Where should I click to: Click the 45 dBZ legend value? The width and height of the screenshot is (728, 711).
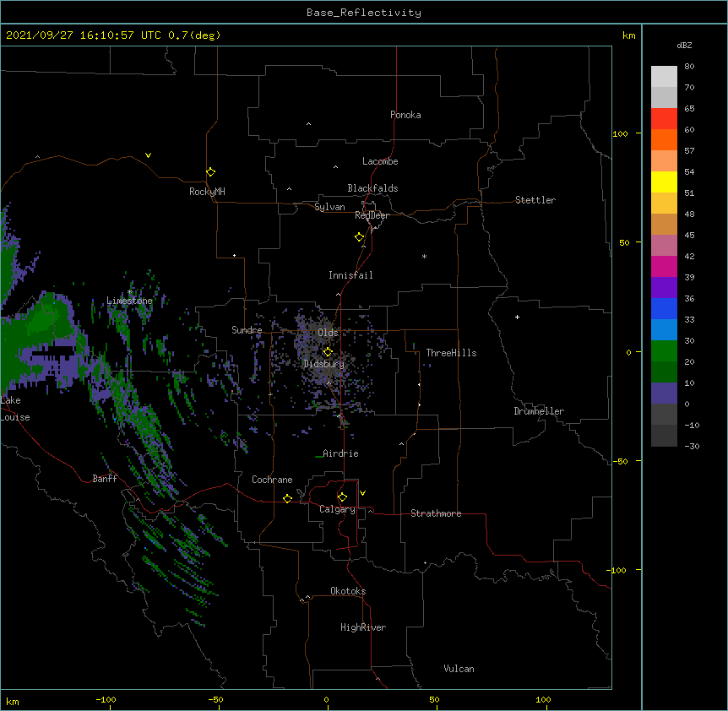coord(689,236)
